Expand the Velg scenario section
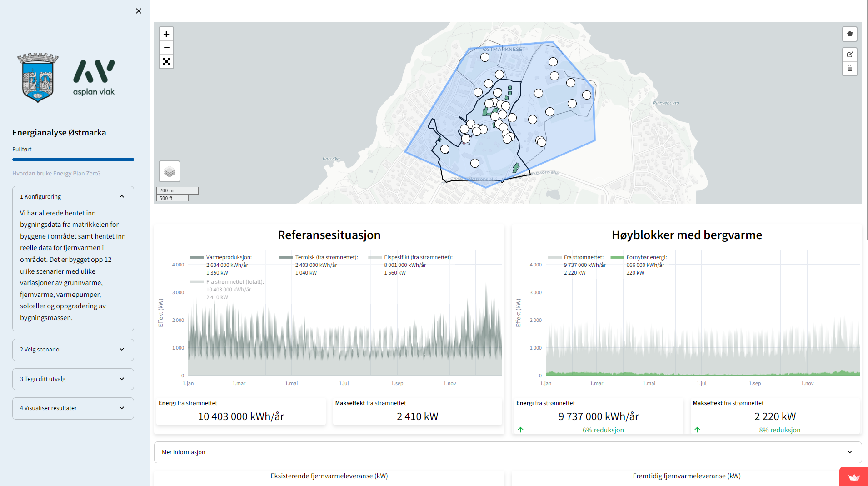Image resolution: width=868 pixels, height=486 pixels. coord(73,349)
